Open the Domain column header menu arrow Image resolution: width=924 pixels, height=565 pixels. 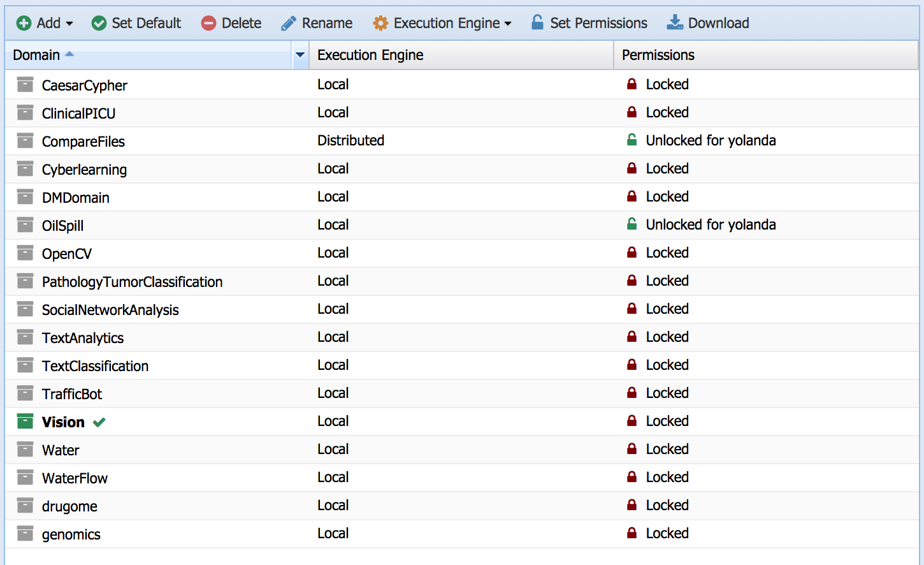point(300,55)
